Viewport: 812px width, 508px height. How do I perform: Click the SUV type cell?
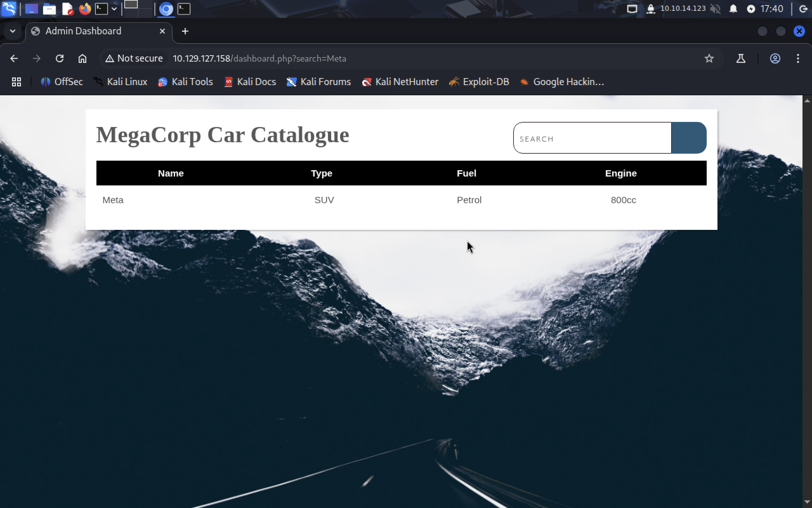pyautogui.click(x=324, y=200)
